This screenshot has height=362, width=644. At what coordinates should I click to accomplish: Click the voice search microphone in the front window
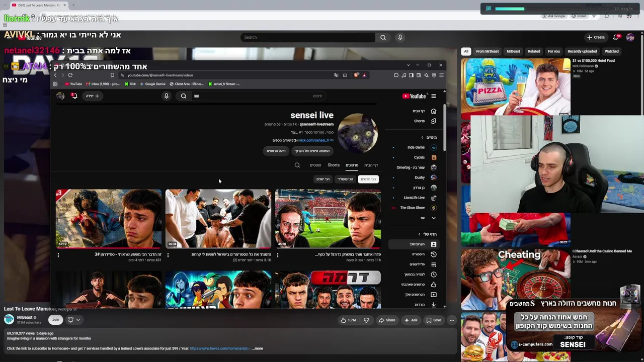click(x=167, y=96)
